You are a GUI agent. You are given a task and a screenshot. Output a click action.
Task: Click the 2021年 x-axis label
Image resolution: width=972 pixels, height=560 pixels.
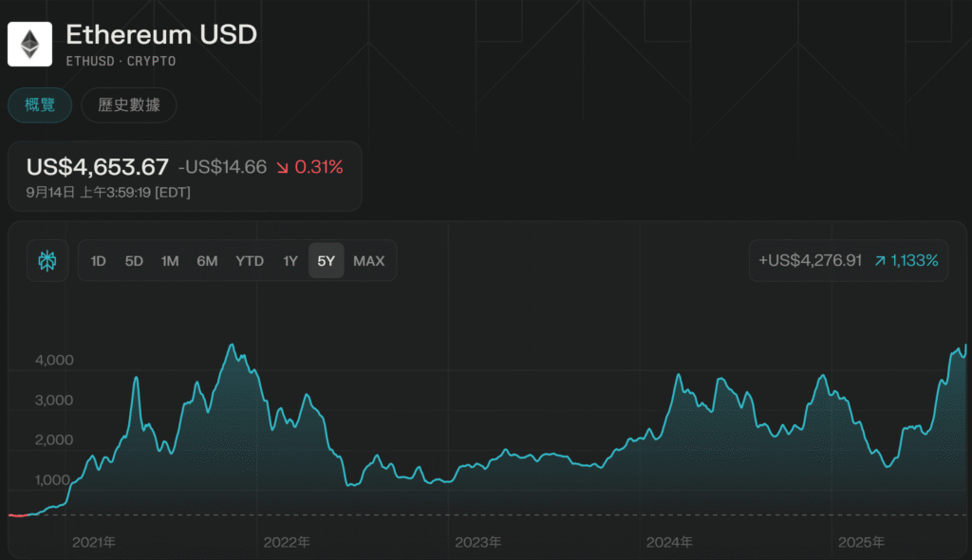tap(94, 542)
